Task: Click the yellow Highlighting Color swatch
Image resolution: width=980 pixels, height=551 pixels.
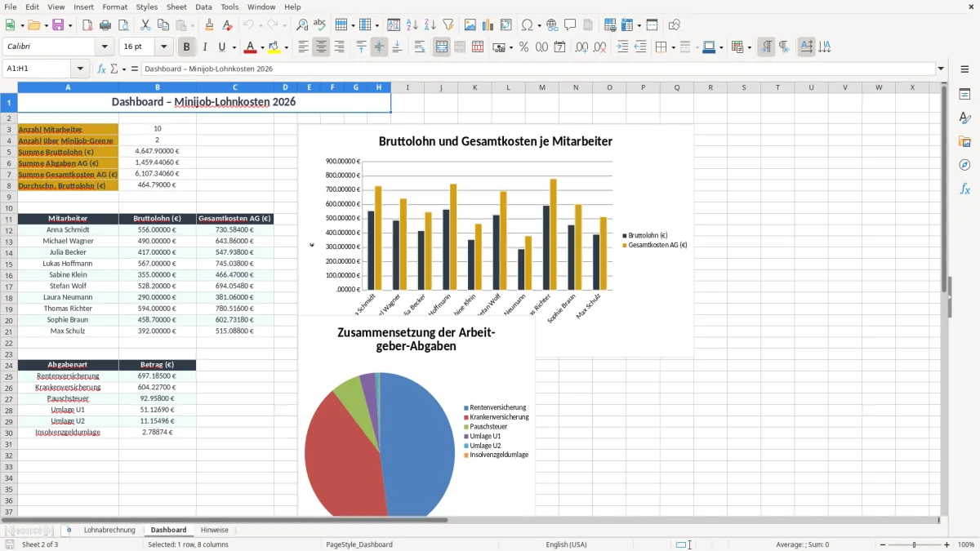Action: point(274,47)
